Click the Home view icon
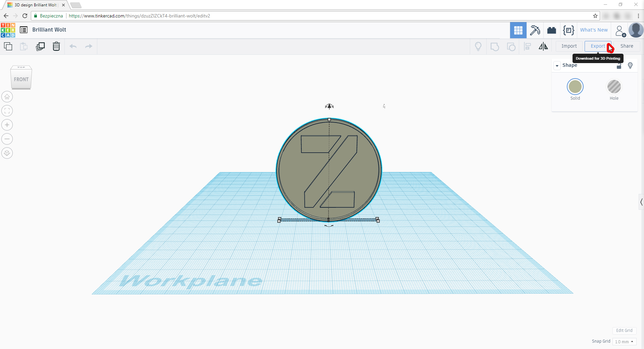 [7, 97]
